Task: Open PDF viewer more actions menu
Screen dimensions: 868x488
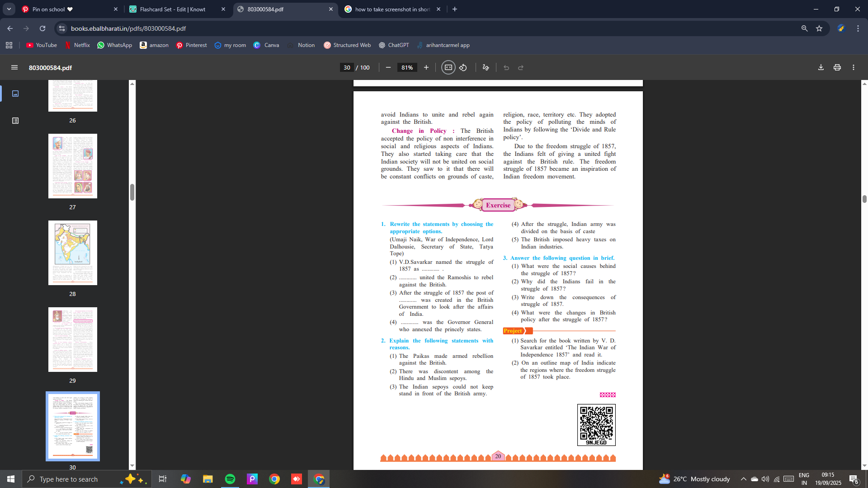Action: 853,68
